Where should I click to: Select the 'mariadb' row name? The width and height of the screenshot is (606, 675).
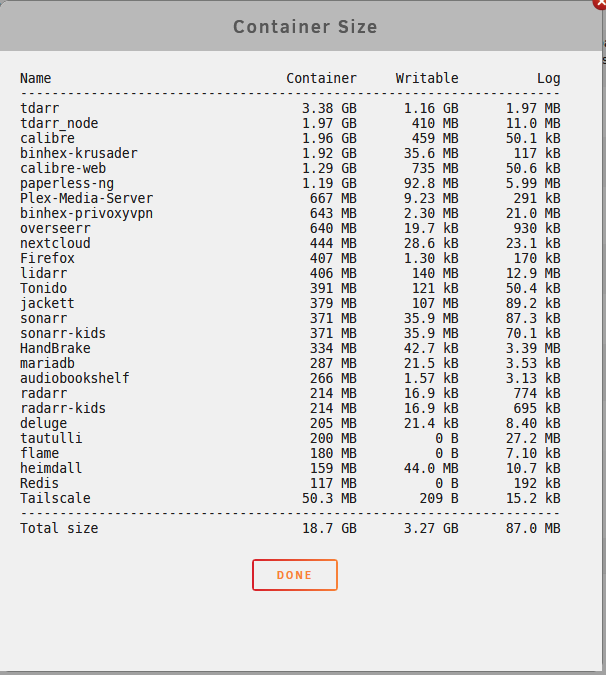(47, 363)
